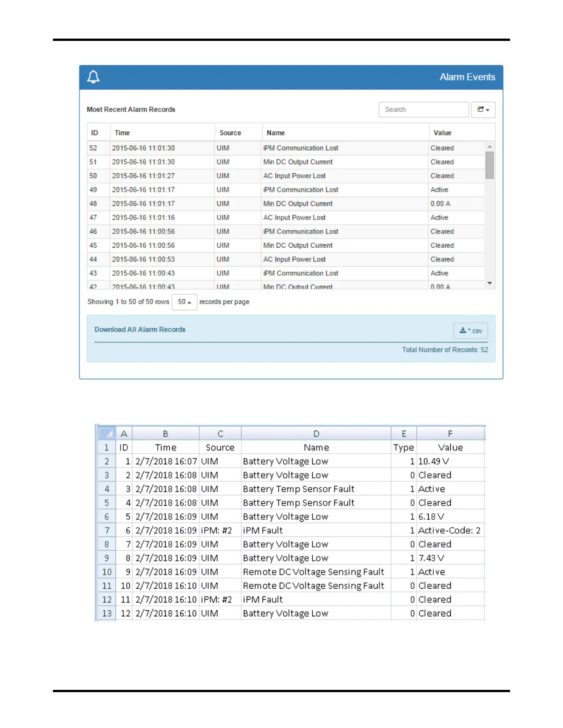Select alarm record ID 43
The width and height of the screenshot is (563, 728).
coord(93,273)
